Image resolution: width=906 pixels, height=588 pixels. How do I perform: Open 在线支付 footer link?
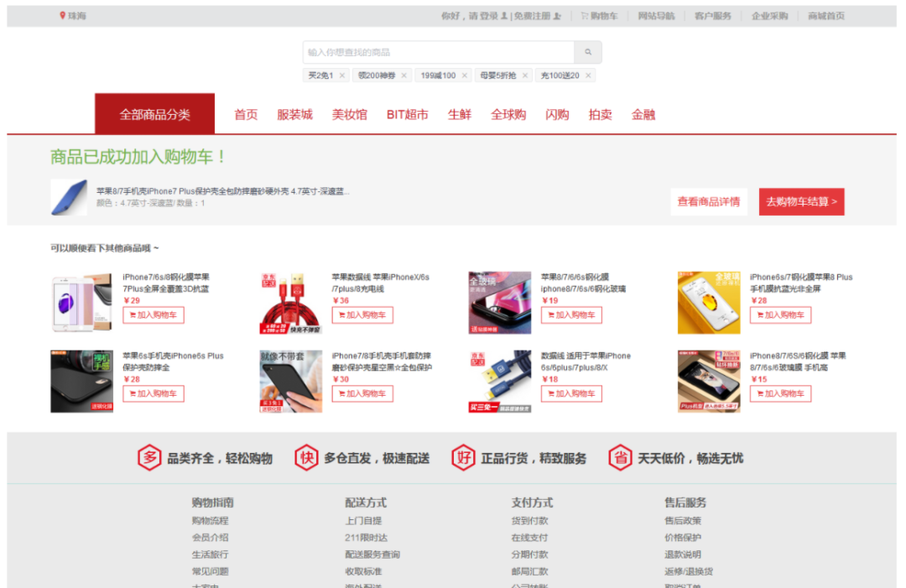pyautogui.click(x=530, y=537)
